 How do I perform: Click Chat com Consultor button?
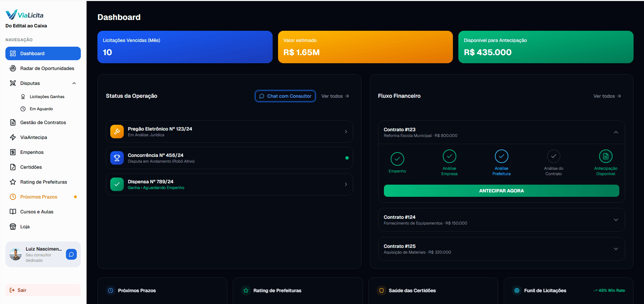pyautogui.click(x=285, y=96)
